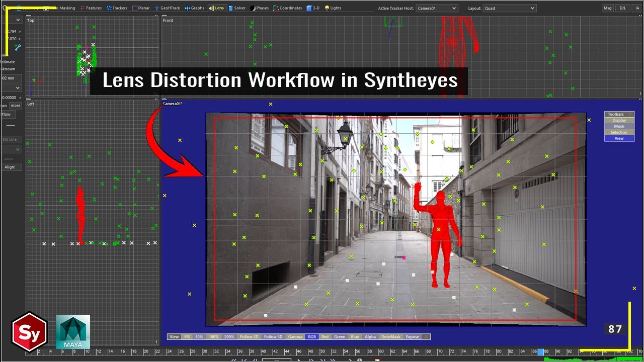644x362 pixels.
Task: Click the Lens room tab
Action: click(217, 8)
